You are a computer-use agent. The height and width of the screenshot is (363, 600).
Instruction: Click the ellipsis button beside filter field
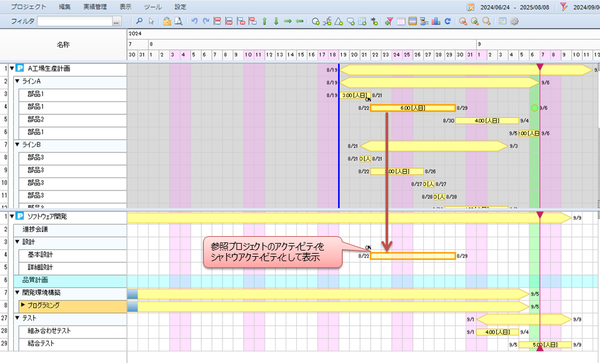click(x=117, y=21)
